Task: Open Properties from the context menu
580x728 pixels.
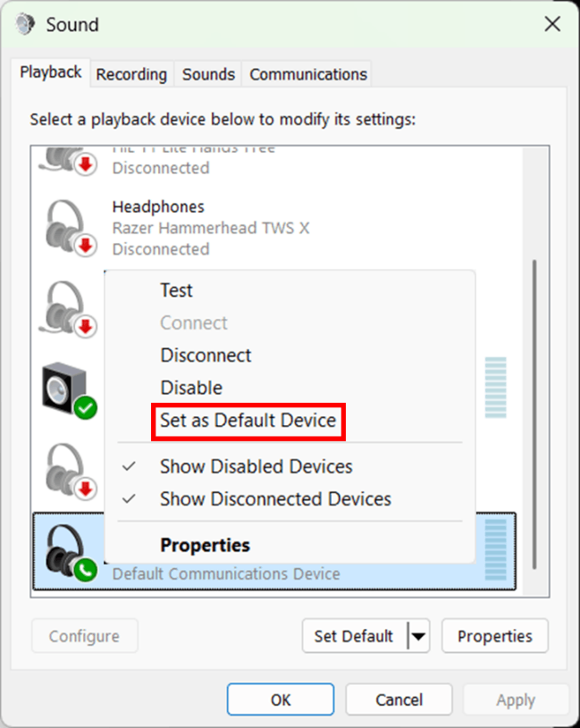Action: tap(205, 545)
